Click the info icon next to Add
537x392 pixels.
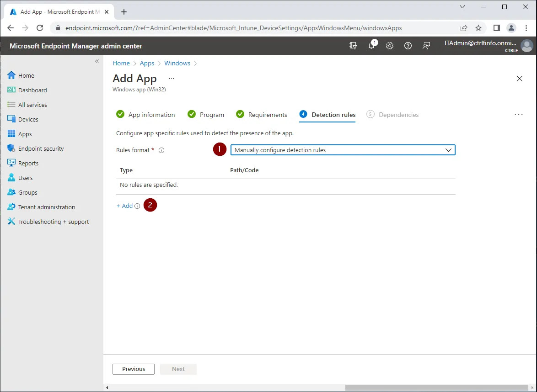(137, 206)
